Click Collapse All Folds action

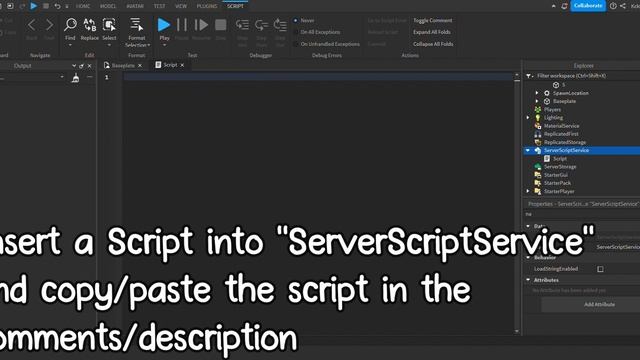433,44
